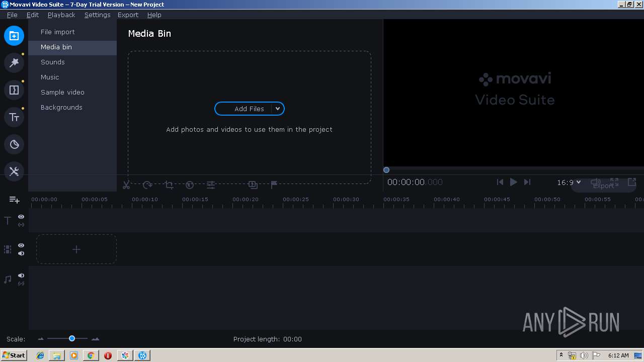Toggle audio track link icon
The width and height of the screenshot is (644, 362).
coord(21,284)
